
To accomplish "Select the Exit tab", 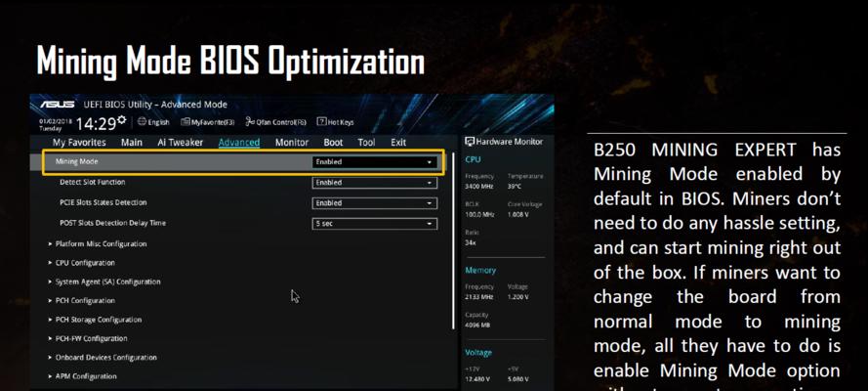I will (x=398, y=143).
